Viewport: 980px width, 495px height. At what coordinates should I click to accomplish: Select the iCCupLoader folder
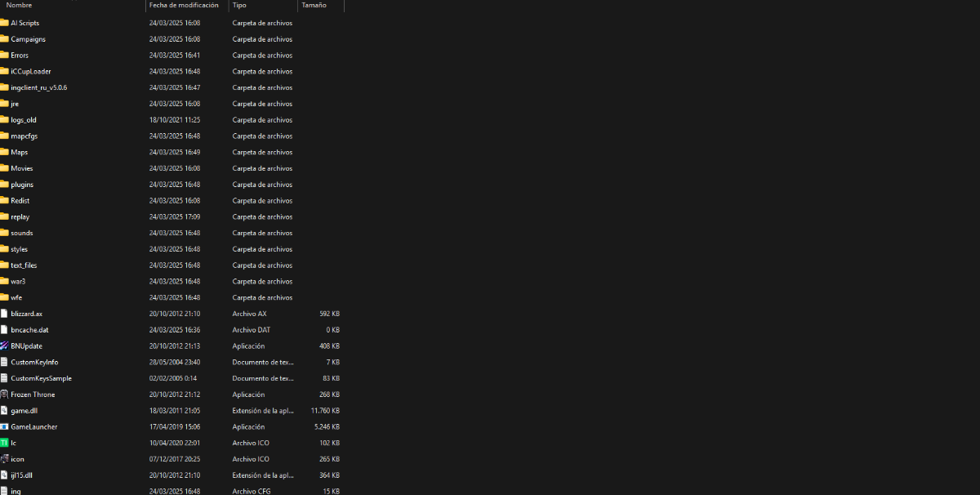click(x=30, y=71)
